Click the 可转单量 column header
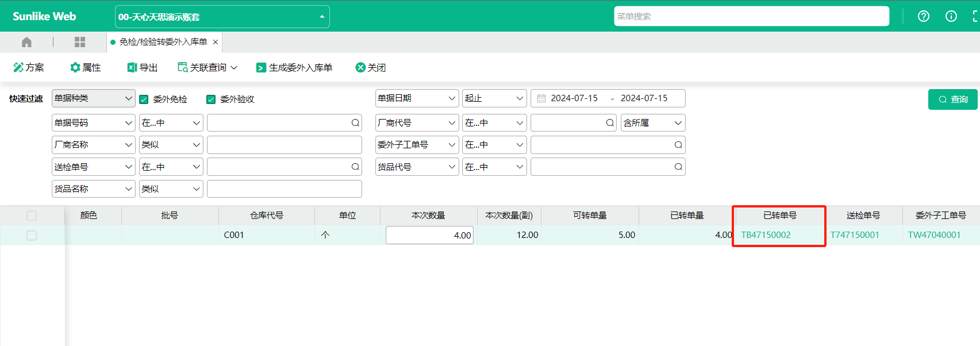This screenshot has height=346, width=980. 590,216
